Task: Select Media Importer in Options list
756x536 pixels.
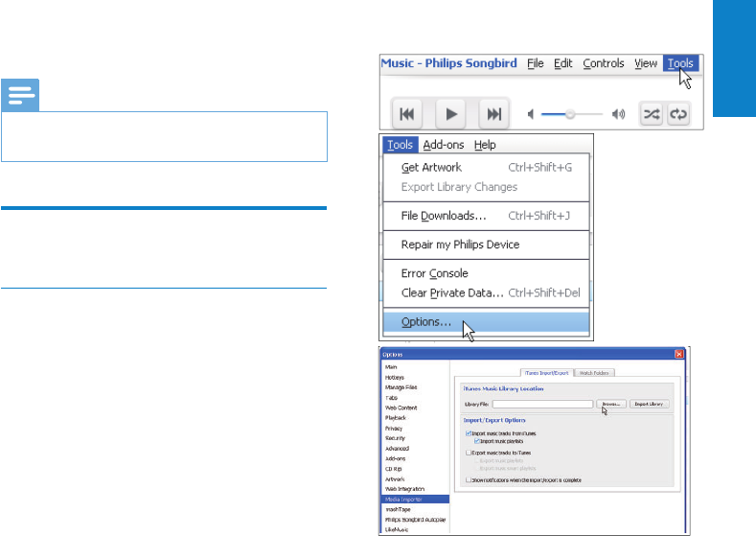Action: (x=415, y=500)
